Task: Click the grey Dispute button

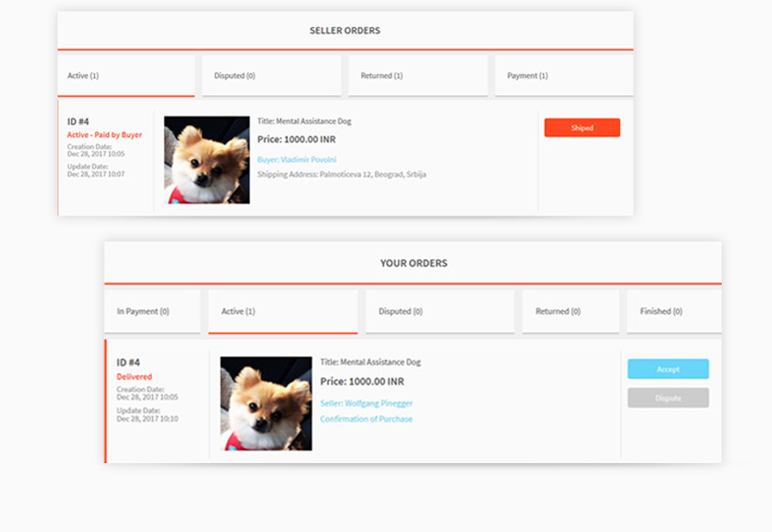Action: pyautogui.click(x=668, y=398)
